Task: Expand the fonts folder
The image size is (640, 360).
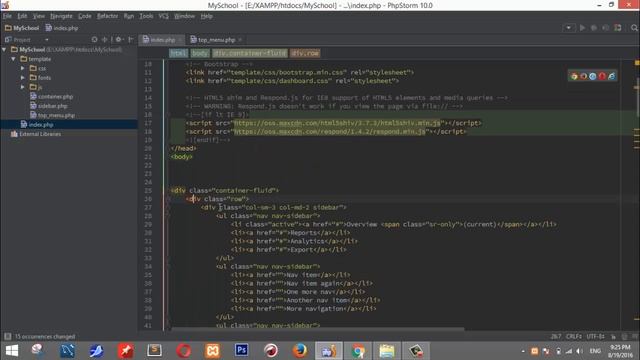Action: pyautogui.click(x=23, y=78)
